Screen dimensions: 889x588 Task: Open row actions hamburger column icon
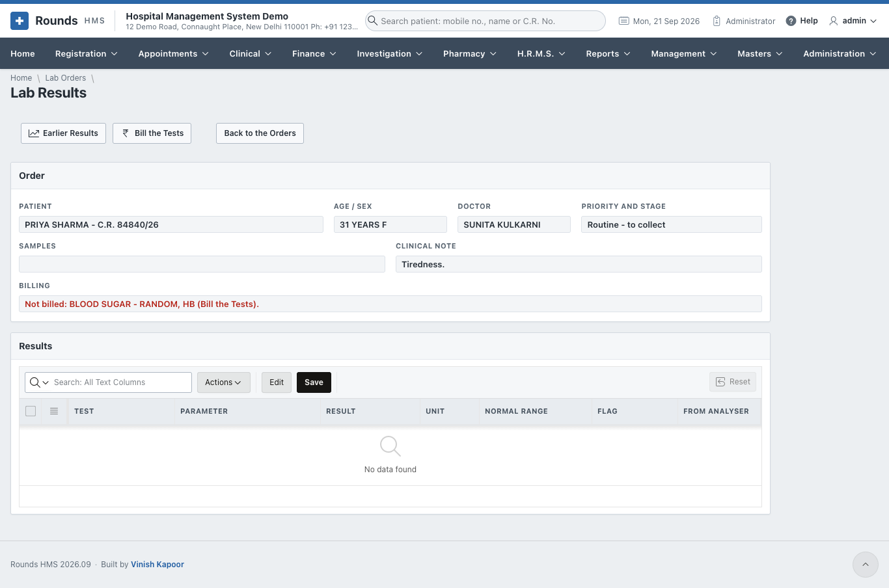54,411
